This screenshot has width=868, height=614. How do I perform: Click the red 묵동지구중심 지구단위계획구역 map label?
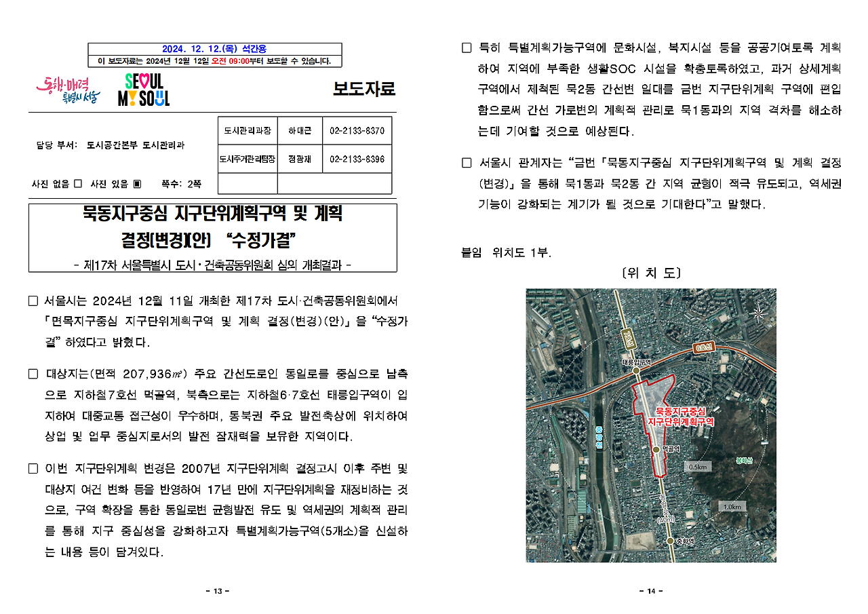[681, 417]
